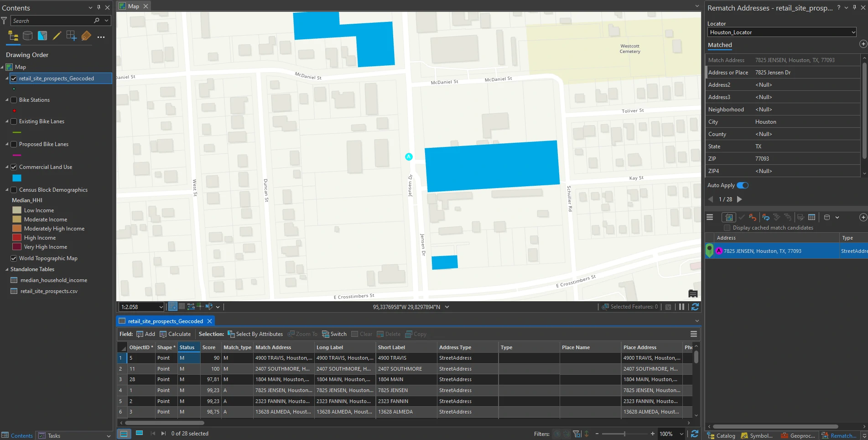Click the constraints icon under the map
Screen dimensions: 868x440
[x=191, y=307]
